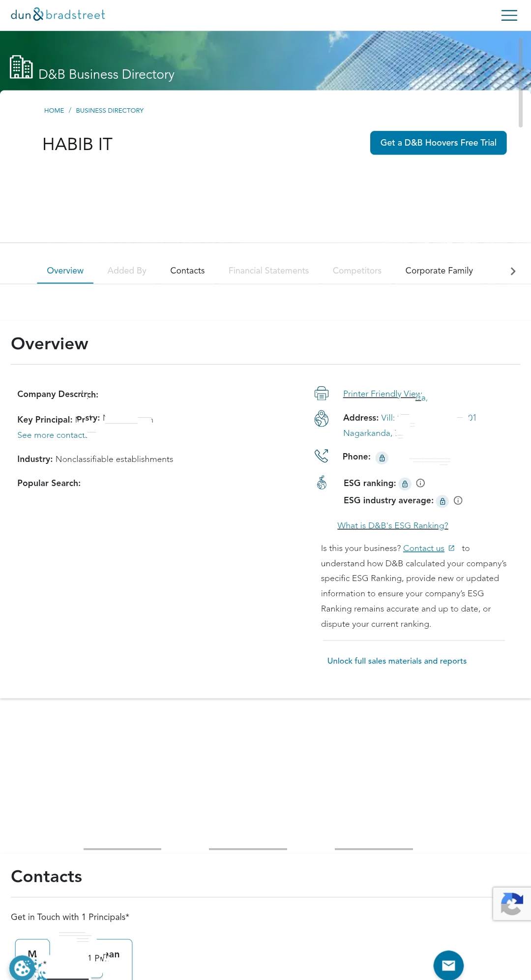The image size is (531, 980).
Task: Click the reCAPTCHA badge
Action: [x=512, y=904]
